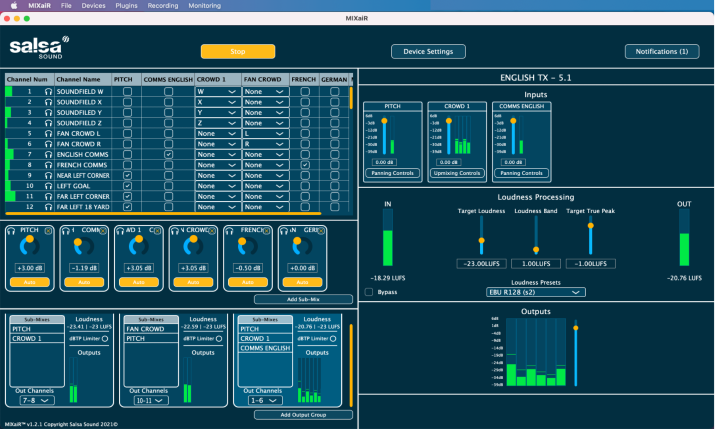The image size is (715, 429).
Task: Open the Devices menu
Action: coord(93,5)
